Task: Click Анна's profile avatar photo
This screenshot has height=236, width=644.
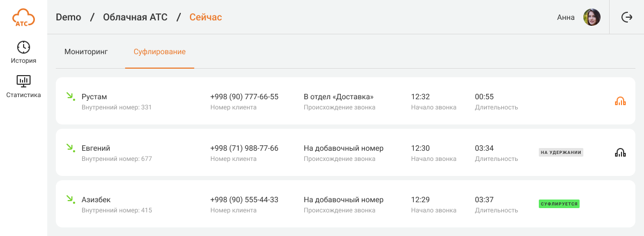Action: pyautogui.click(x=592, y=17)
